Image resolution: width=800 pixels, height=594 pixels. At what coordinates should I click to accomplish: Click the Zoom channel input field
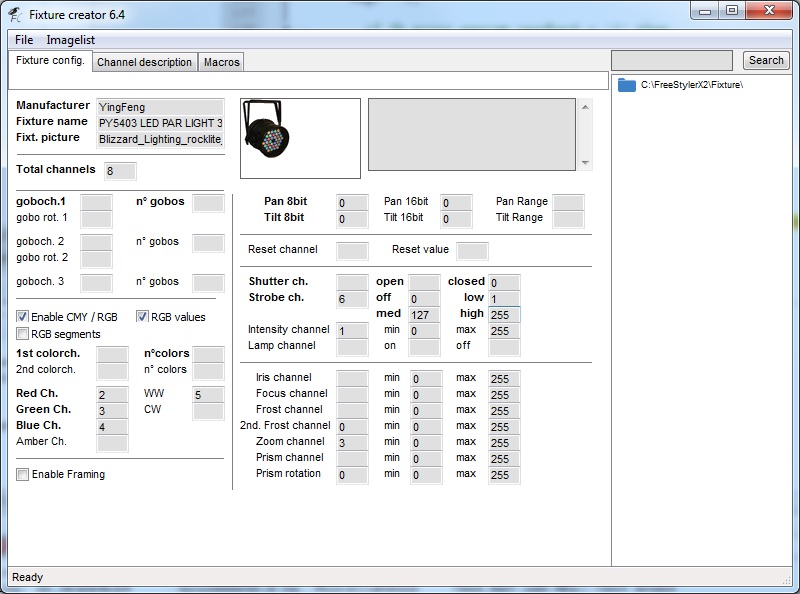tap(351, 443)
